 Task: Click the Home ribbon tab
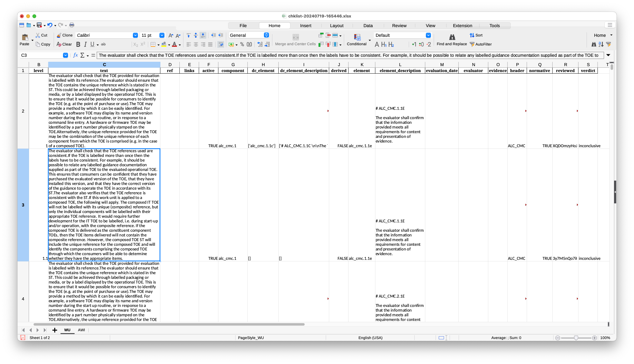[275, 25]
